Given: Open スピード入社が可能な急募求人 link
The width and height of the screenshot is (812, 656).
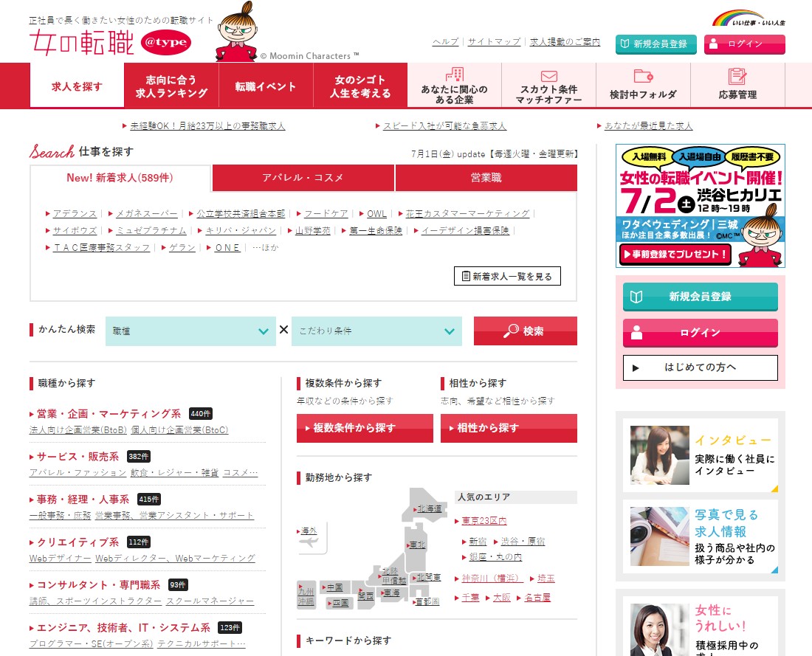Looking at the screenshot, I should [x=444, y=126].
